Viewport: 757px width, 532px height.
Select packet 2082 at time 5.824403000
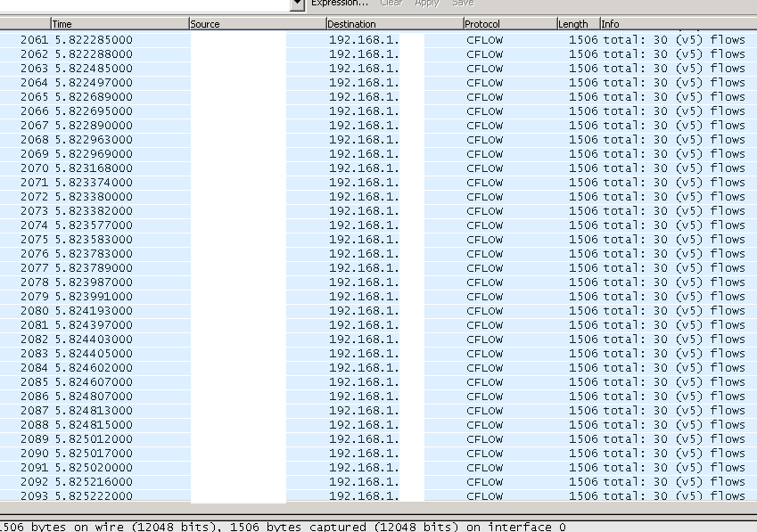click(x=378, y=339)
